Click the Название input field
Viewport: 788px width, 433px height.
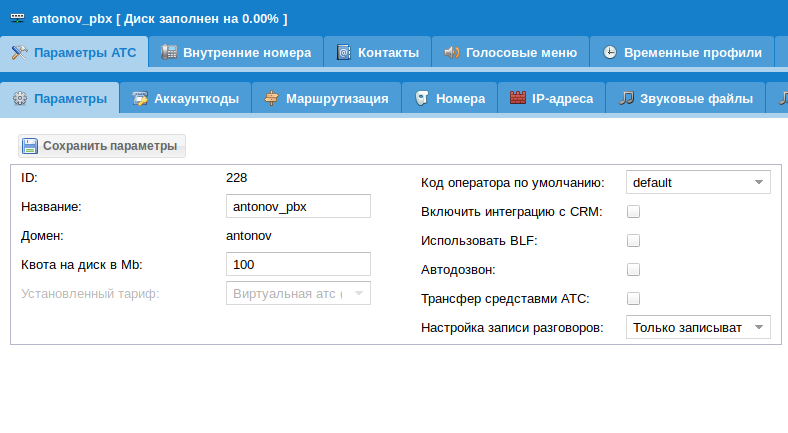[x=299, y=206]
